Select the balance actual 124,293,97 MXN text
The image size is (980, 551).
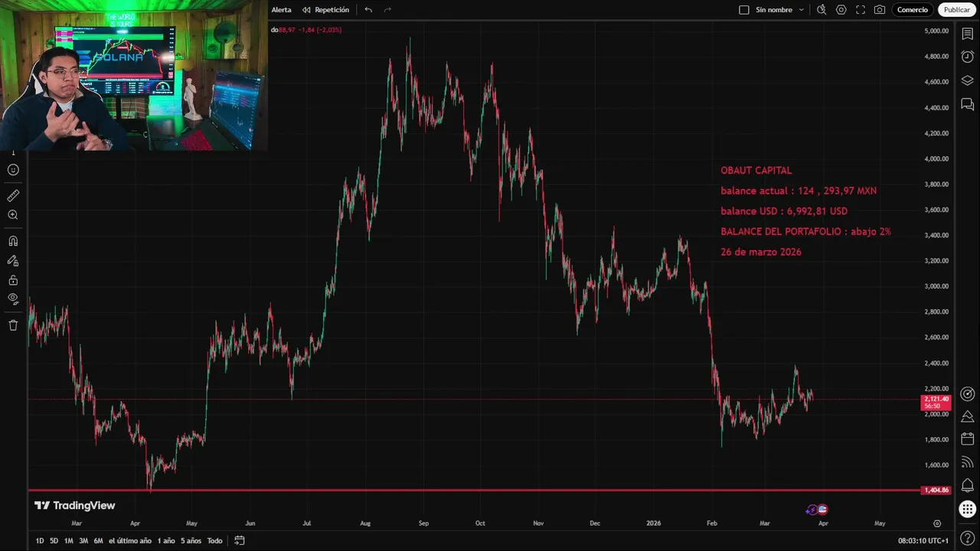point(799,191)
